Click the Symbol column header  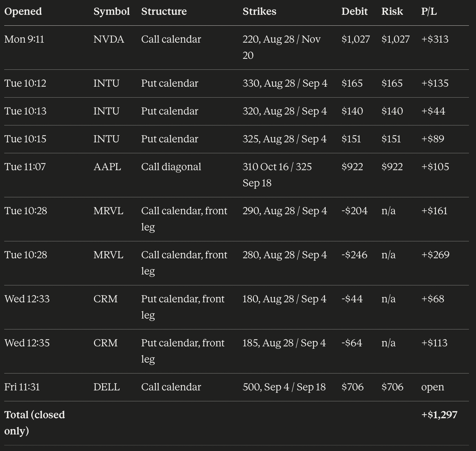tap(112, 11)
